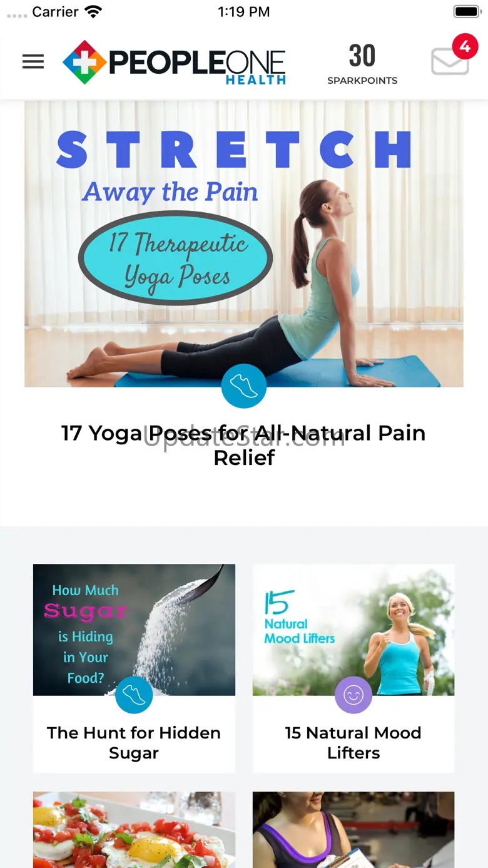Tap the Wi-Fi icon in status bar

pos(93,12)
